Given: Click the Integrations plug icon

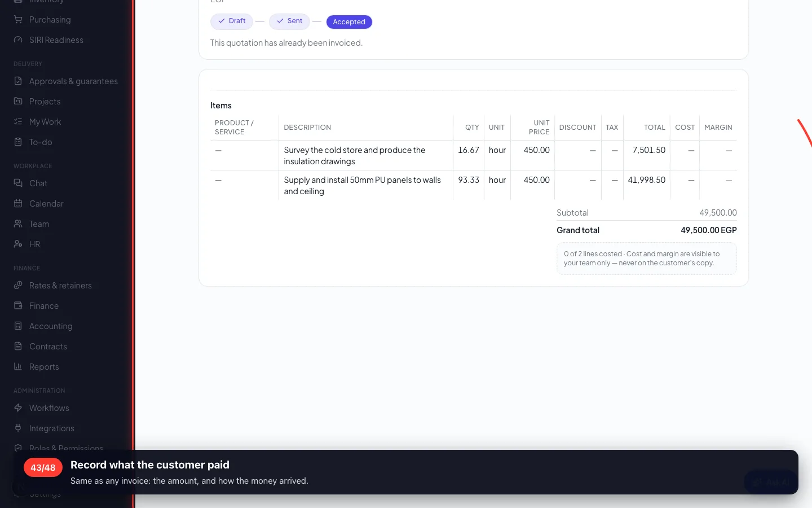Looking at the screenshot, I should tap(18, 428).
